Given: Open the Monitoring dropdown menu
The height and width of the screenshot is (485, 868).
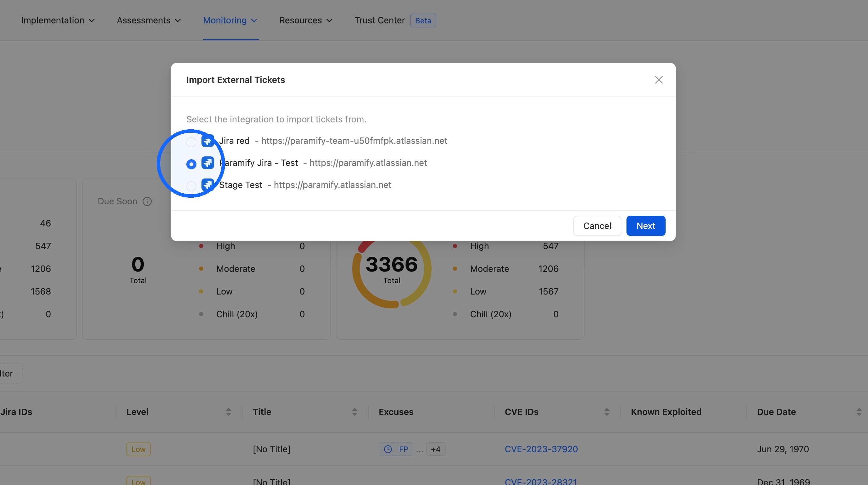Looking at the screenshot, I should pyautogui.click(x=230, y=20).
